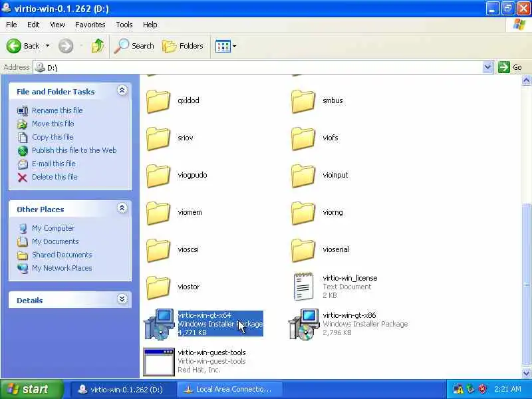Select the virtio-win-gt-x64 installer icon
This screenshot has height=399, width=532.
[160, 324]
